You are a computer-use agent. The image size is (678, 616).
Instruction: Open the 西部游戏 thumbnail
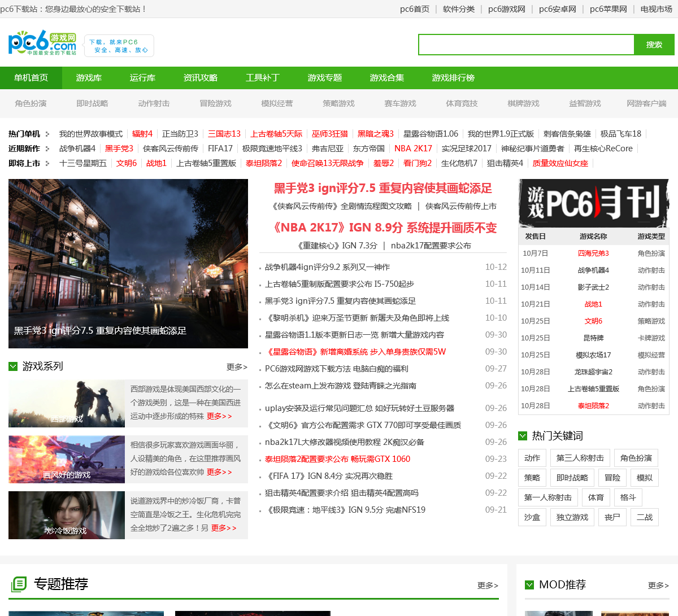point(67,404)
